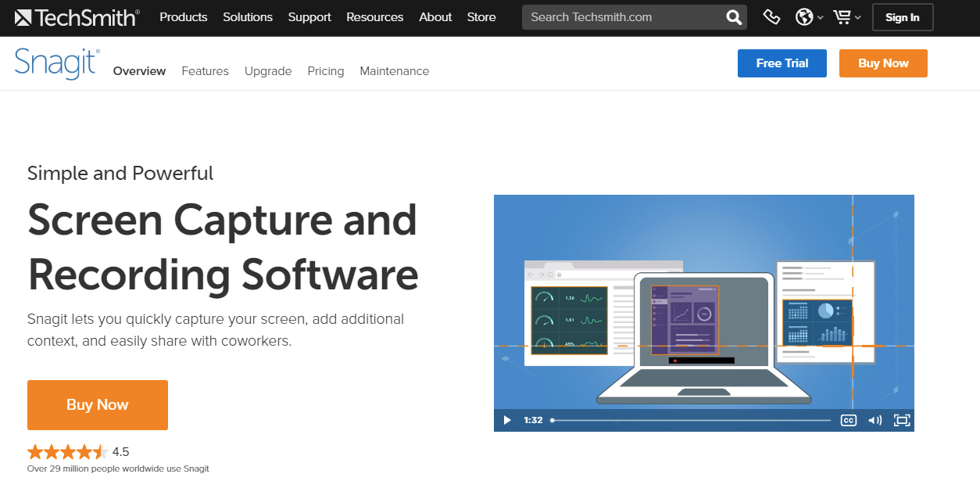Click the star rating icons
Viewport: 980px width, 481px height.
(x=66, y=451)
